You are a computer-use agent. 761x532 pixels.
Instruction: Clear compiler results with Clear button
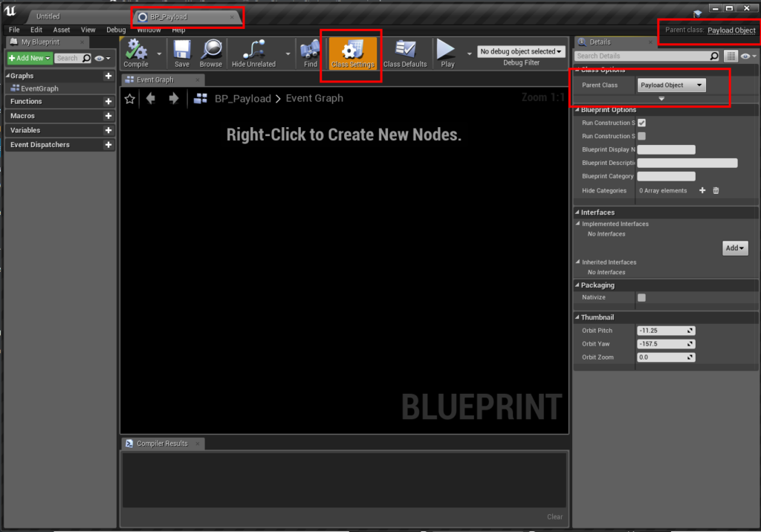click(554, 517)
